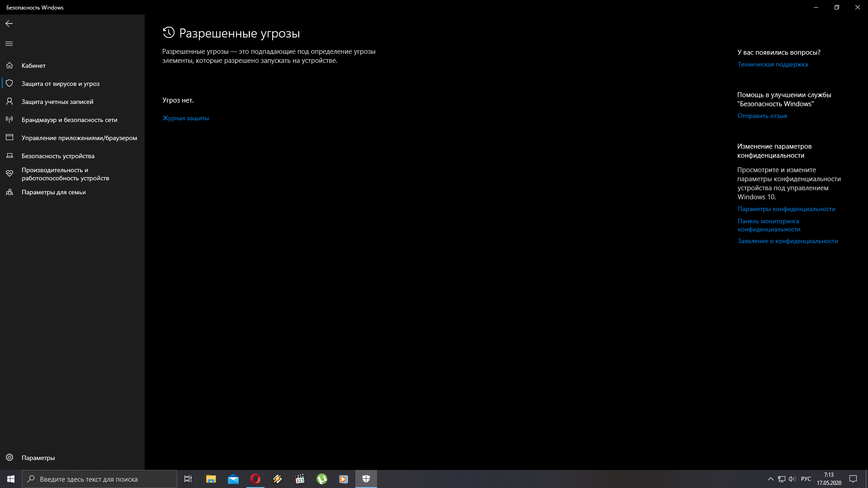Open Opera browser from the taskbar
Viewport: 868px width, 488px height.
255,479
